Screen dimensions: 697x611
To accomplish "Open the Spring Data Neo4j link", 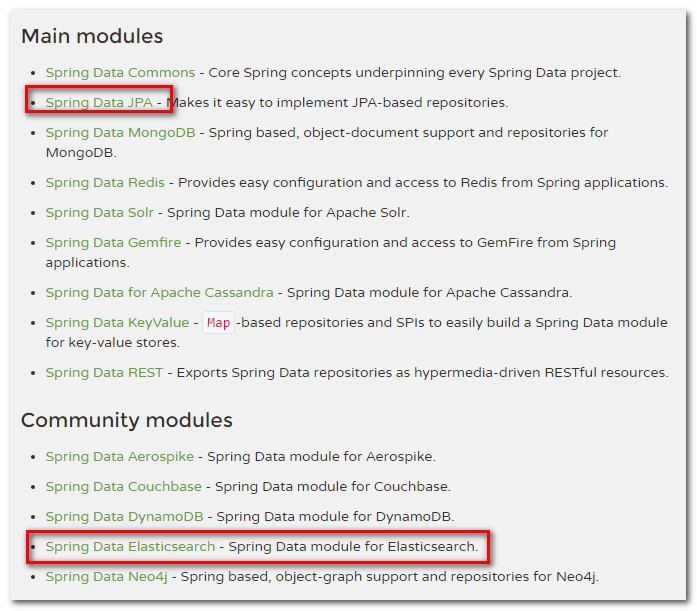I will coord(107,577).
